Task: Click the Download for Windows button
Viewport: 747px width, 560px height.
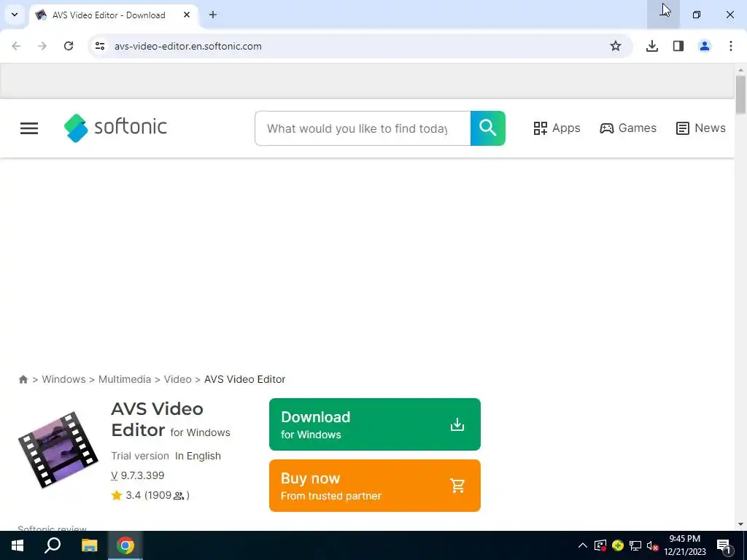Action: [x=374, y=424]
